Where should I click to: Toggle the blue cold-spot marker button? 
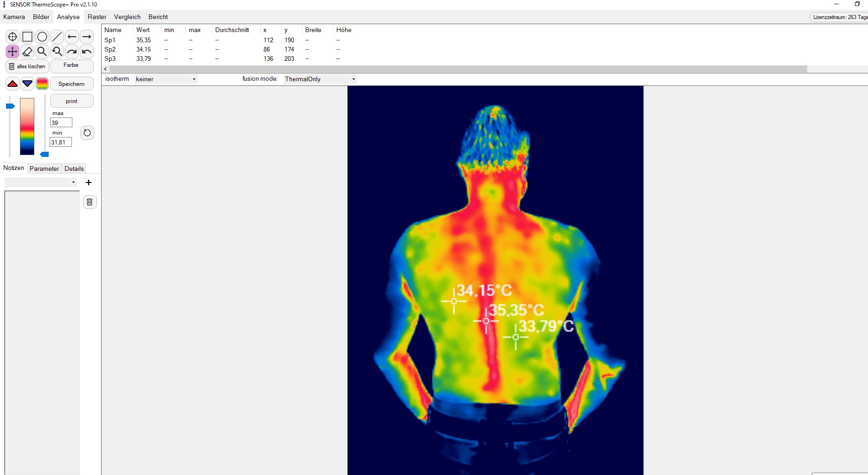(x=27, y=84)
